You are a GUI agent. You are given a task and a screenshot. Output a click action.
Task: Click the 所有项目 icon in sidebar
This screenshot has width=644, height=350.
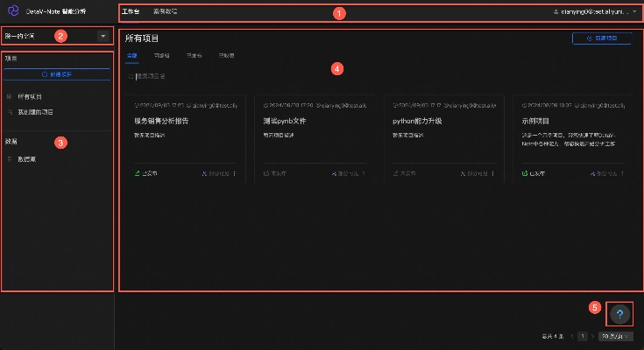click(10, 96)
